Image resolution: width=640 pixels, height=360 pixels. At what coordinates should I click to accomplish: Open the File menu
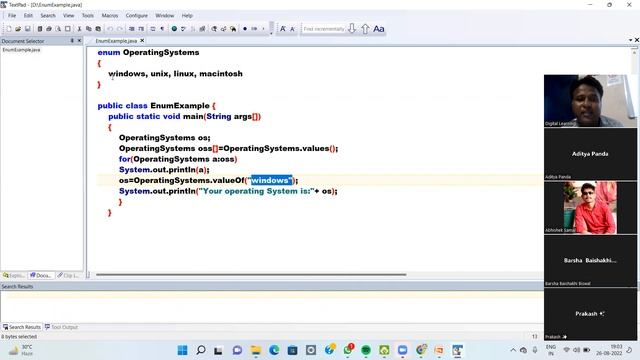click(x=12, y=16)
